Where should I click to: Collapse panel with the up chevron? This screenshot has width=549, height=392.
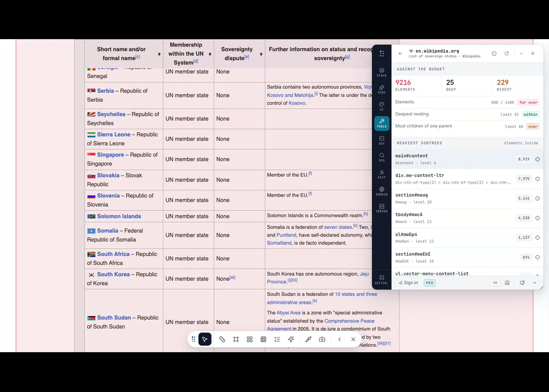(x=521, y=54)
